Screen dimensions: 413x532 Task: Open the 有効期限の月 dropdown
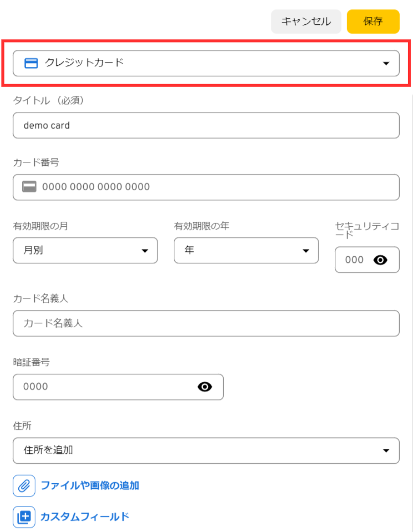[x=146, y=250]
